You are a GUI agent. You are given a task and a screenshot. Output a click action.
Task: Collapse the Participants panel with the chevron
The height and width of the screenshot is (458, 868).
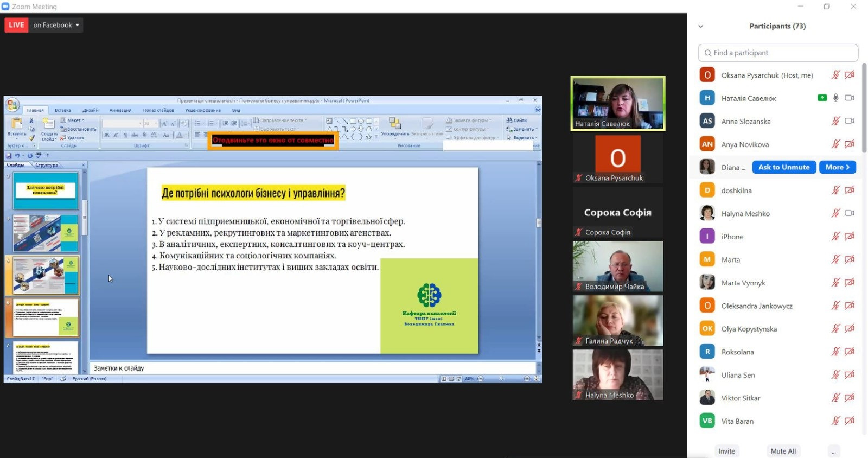[700, 26]
